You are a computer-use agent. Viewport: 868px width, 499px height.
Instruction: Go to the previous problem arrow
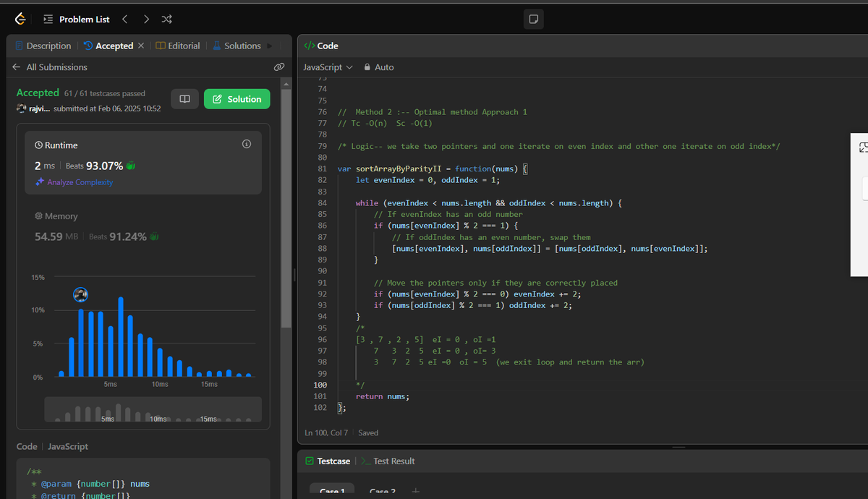[124, 19]
